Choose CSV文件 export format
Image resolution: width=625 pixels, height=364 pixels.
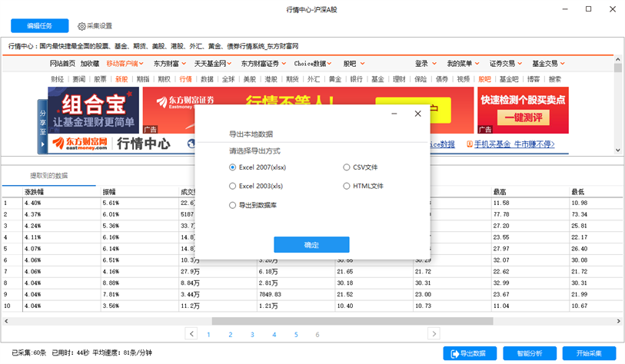click(361, 167)
